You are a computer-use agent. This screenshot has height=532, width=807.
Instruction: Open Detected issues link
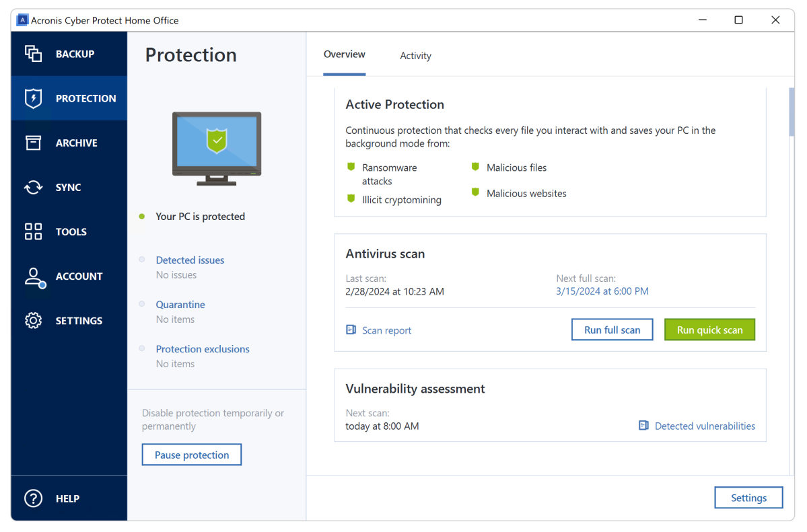coord(189,260)
